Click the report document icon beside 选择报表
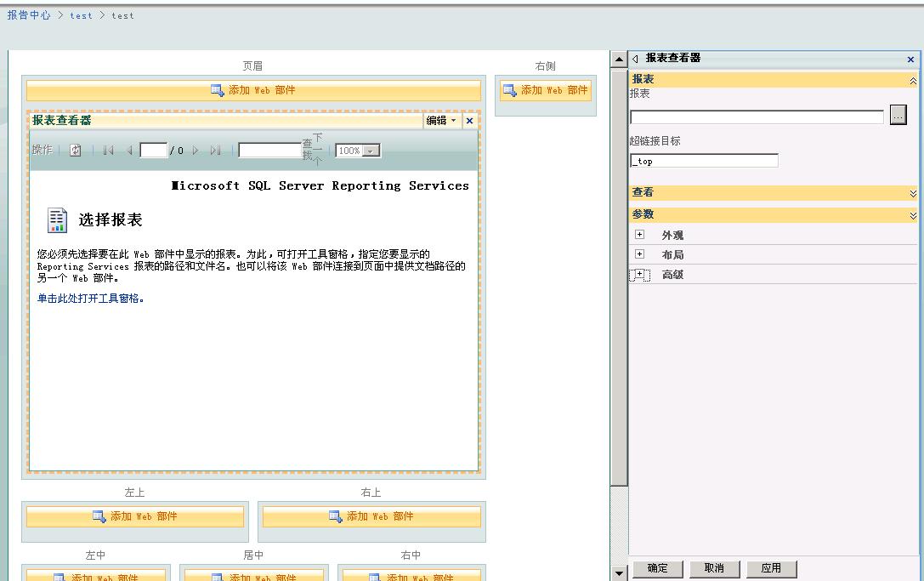 (57, 220)
